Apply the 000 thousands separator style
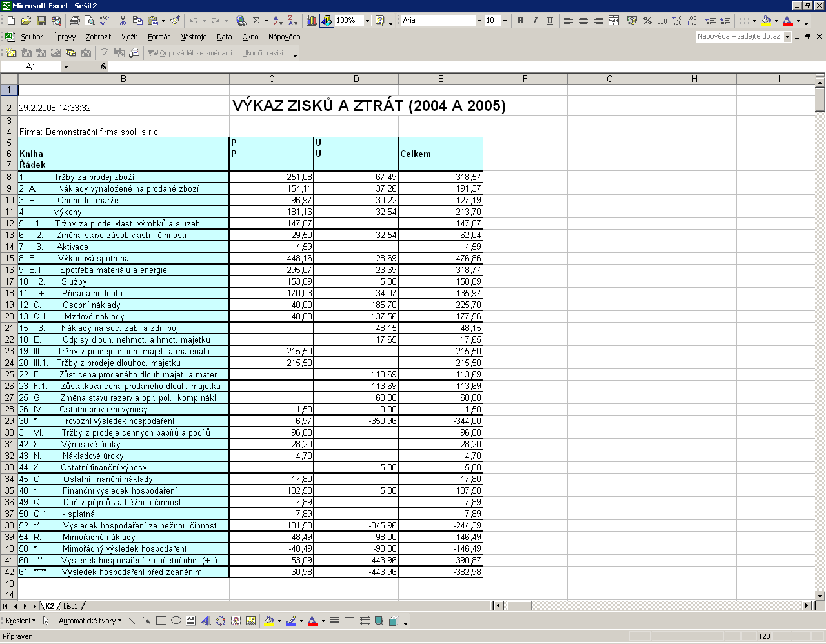Image resolution: width=826 pixels, height=644 pixels. click(662, 21)
